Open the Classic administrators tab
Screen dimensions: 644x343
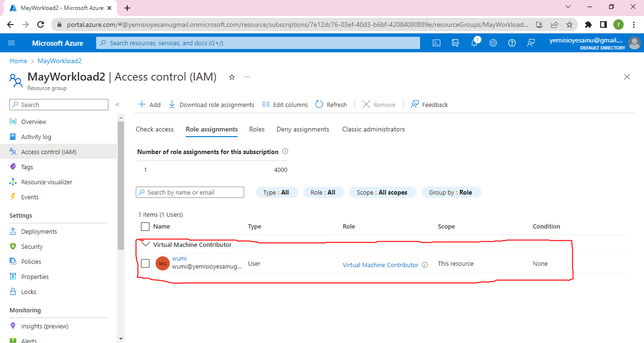(x=373, y=129)
